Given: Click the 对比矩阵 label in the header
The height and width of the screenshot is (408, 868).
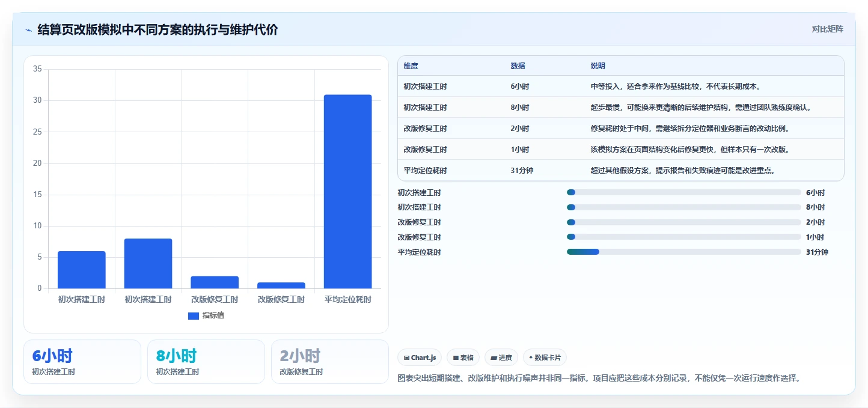Looking at the screenshot, I should (x=827, y=29).
